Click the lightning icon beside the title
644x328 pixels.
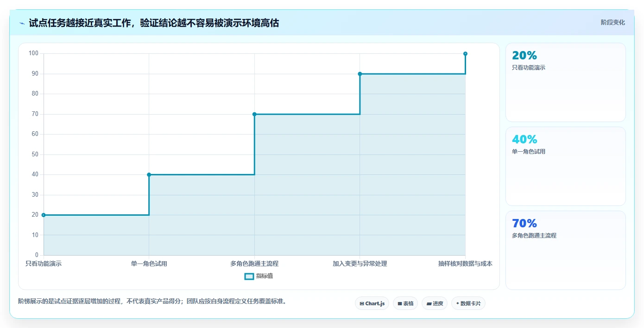click(x=22, y=23)
